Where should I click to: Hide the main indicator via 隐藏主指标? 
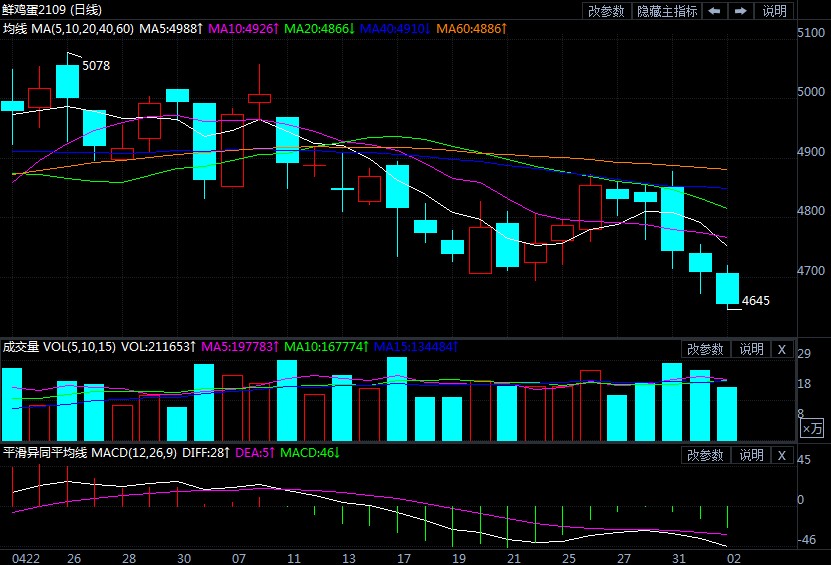pos(667,11)
